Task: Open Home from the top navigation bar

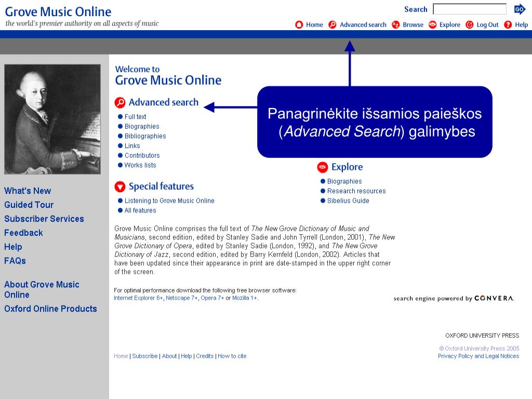Action: click(x=314, y=25)
